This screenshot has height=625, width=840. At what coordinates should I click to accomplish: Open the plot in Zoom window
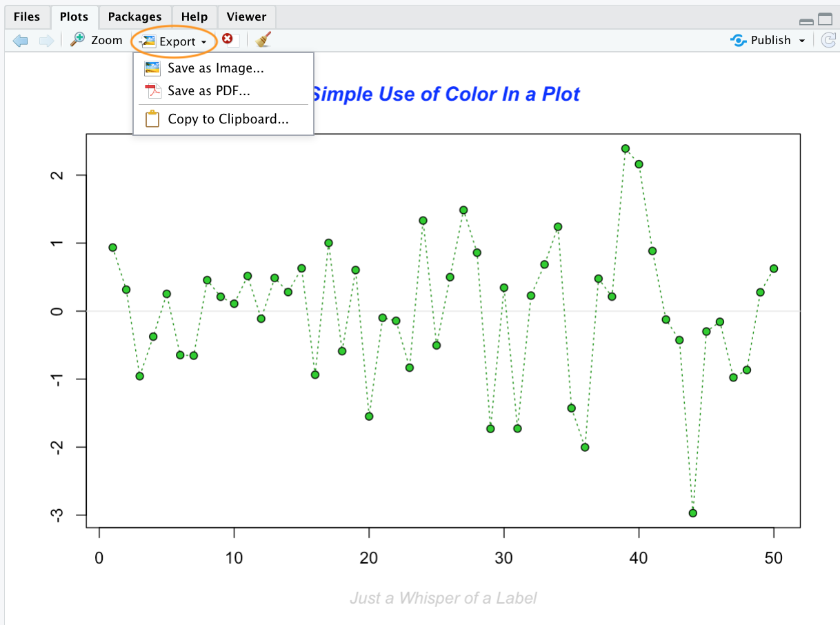(x=97, y=41)
